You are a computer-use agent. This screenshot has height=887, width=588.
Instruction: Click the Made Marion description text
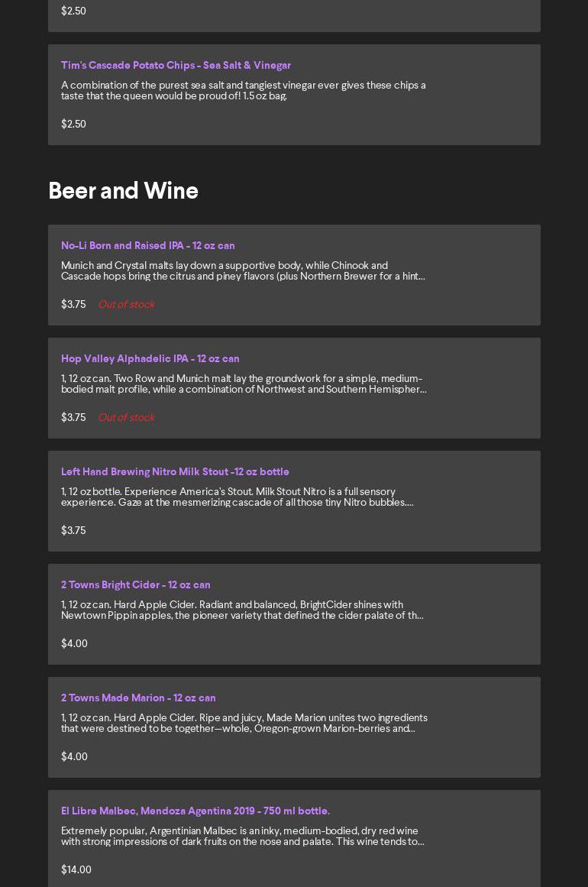point(244,724)
